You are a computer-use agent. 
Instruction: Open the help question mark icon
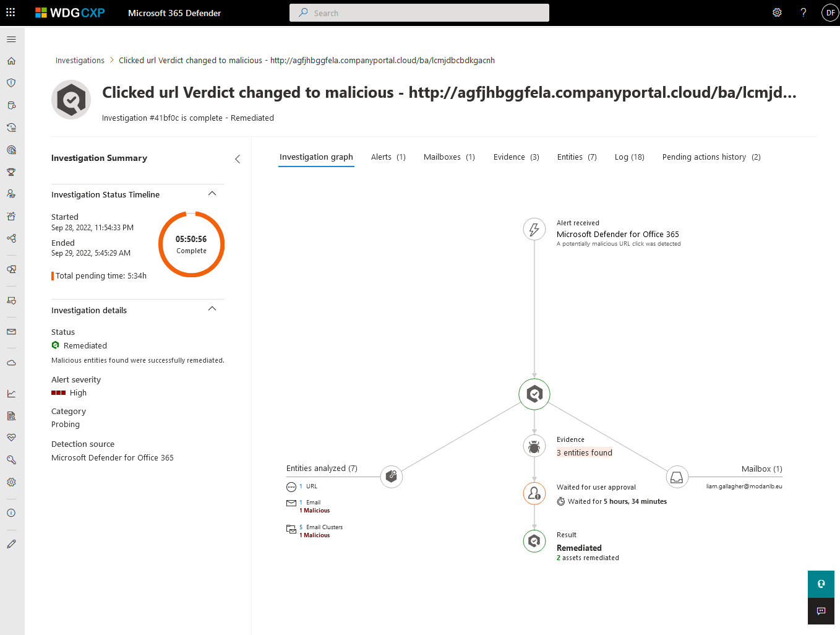[803, 12]
